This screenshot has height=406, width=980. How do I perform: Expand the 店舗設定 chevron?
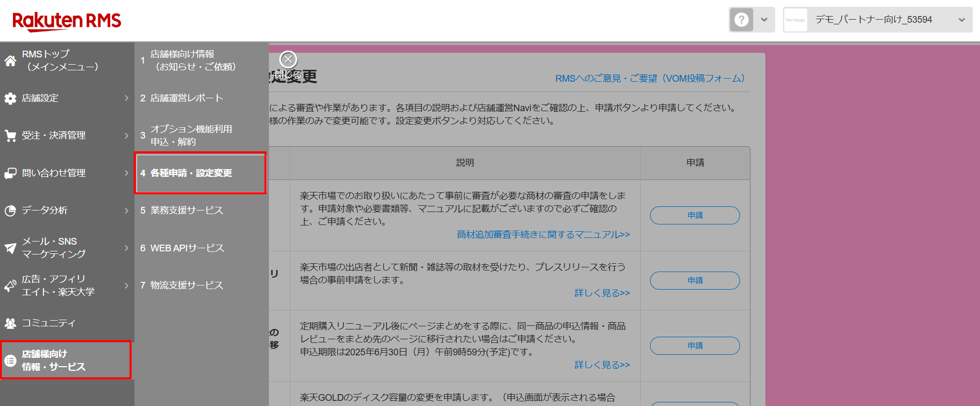point(127,98)
